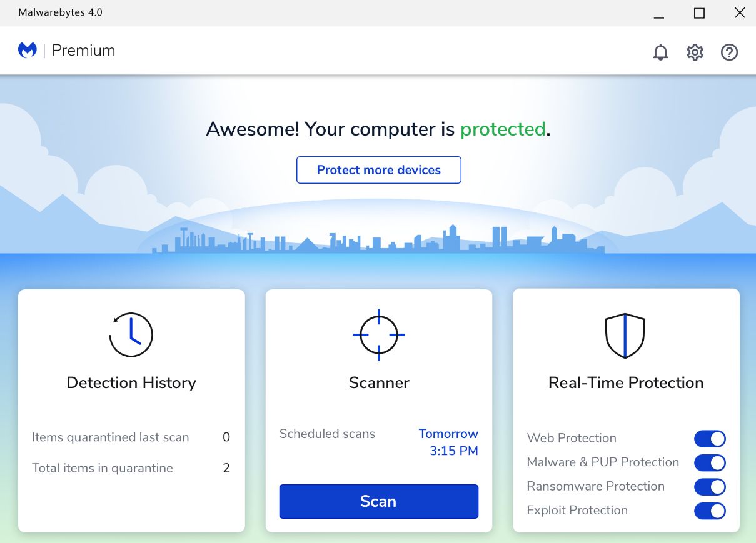Open the Tomorrow 3:15 PM scheduled scan link
Image resolution: width=756 pixels, height=543 pixels.
pyautogui.click(x=448, y=442)
